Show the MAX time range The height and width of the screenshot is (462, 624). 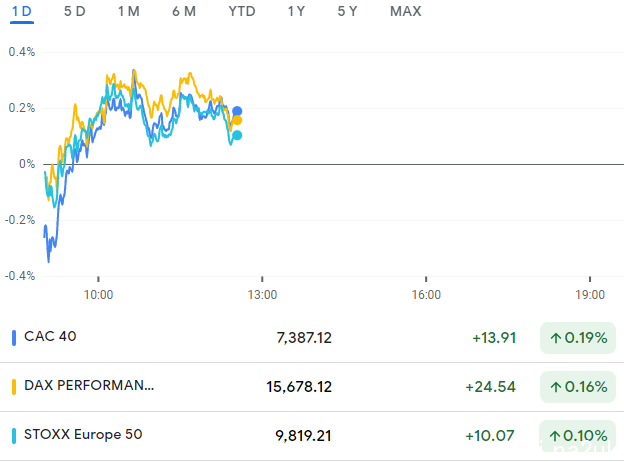pyautogui.click(x=405, y=12)
